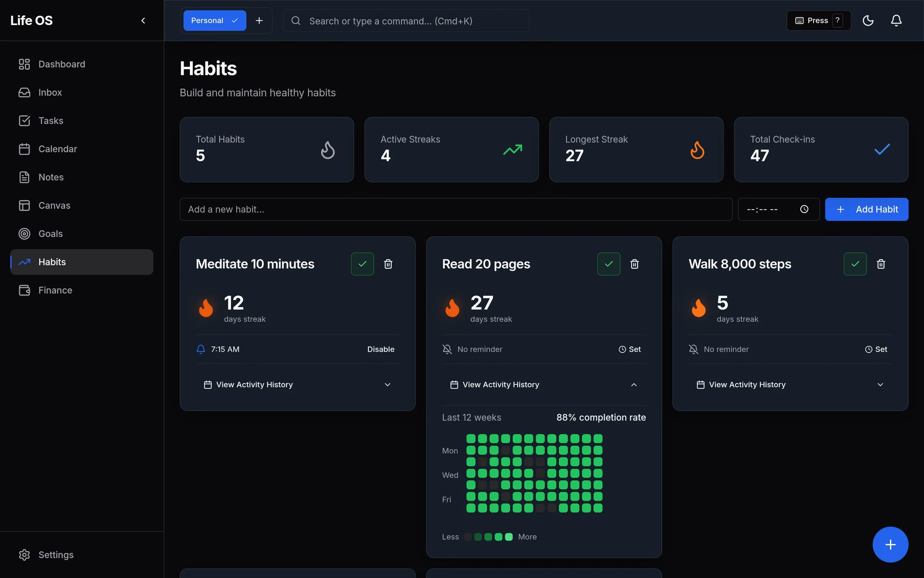Click the search magnifier icon

296,21
